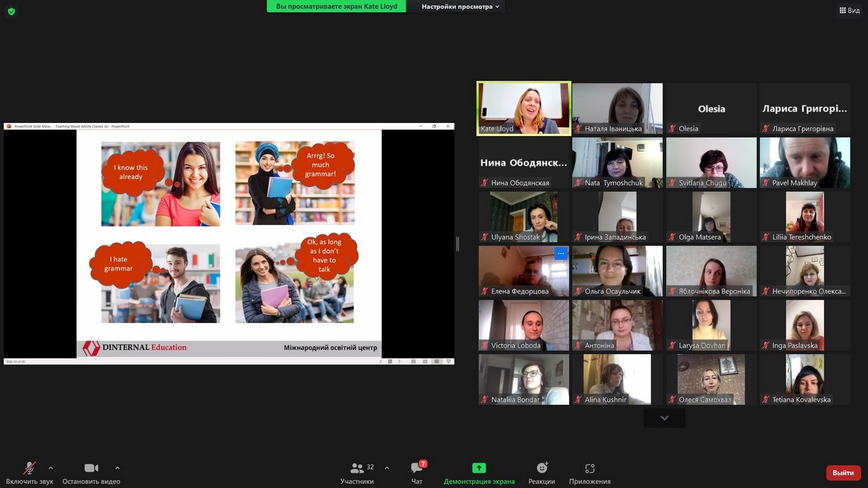The height and width of the screenshot is (488, 868).
Task: Expand audio options arrow next to microphone
Action: point(51,468)
